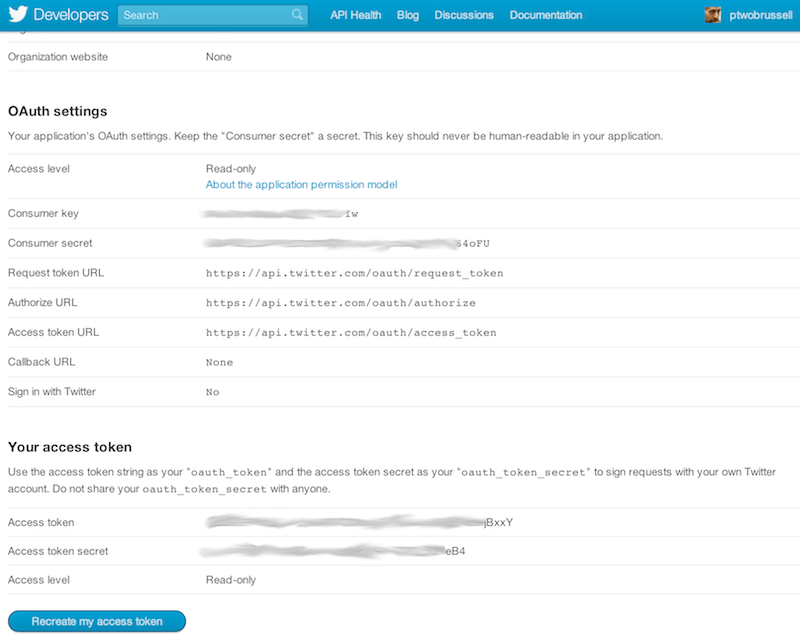800x638 pixels.
Task: Click the Access token URL value
Action: [x=351, y=332]
